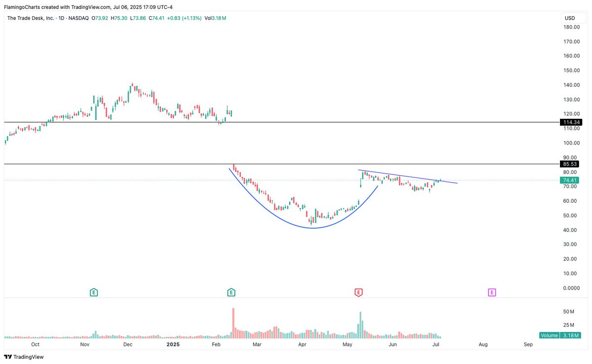Click the green earnings marker in February
Viewport: 592px width, 364px height.
click(x=231, y=292)
